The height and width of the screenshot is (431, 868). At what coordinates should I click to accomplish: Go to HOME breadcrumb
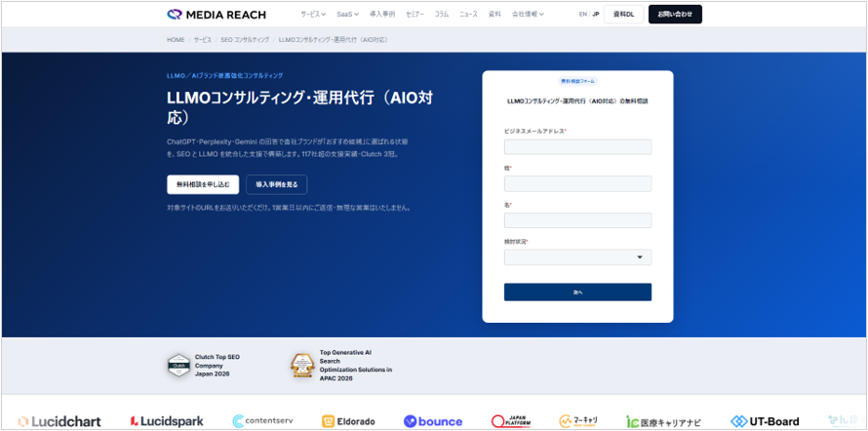coord(176,40)
